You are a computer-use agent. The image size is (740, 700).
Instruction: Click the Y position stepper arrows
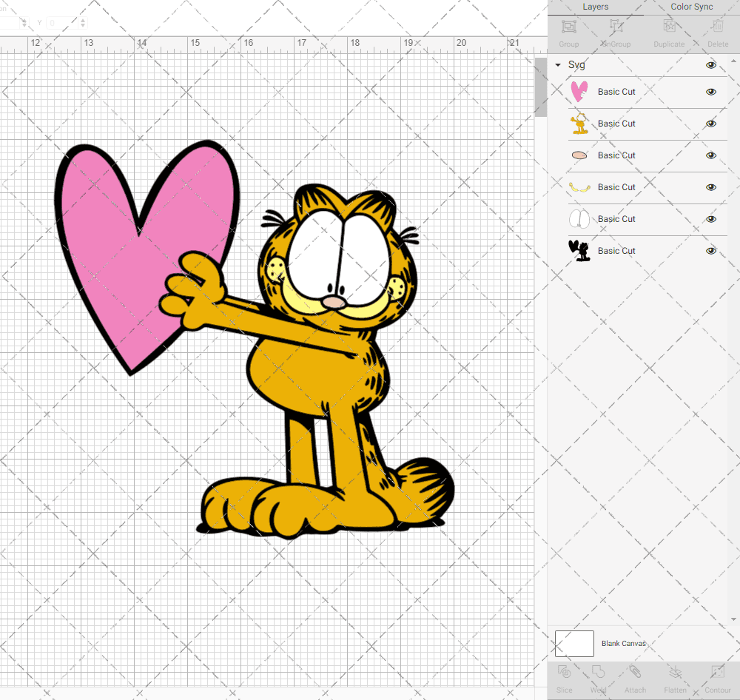(x=83, y=23)
